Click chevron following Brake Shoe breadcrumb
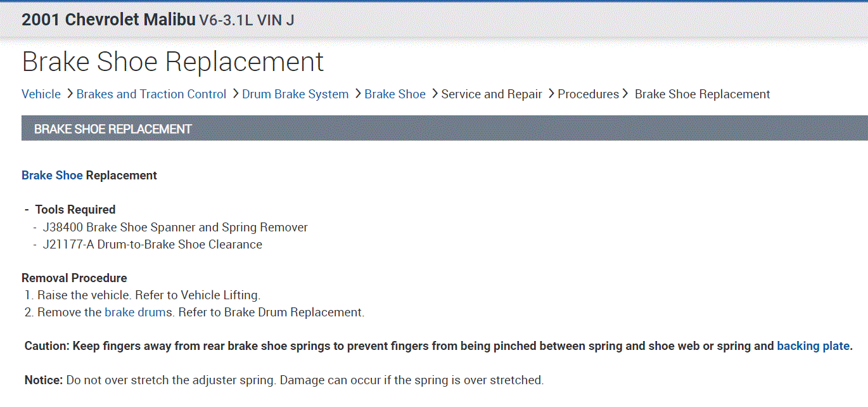Viewport: 868px width, 407px height. tap(435, 94)
